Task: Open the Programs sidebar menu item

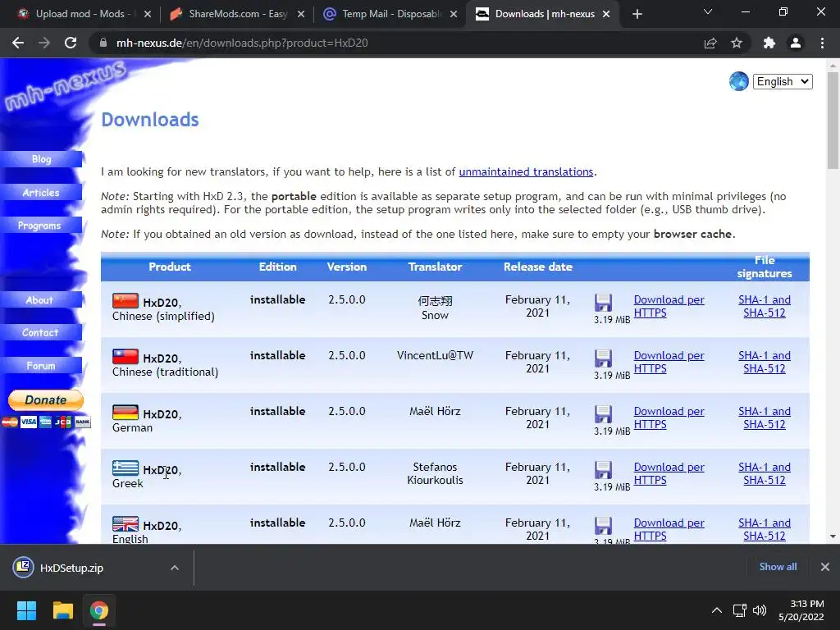Action: point(41,226)
